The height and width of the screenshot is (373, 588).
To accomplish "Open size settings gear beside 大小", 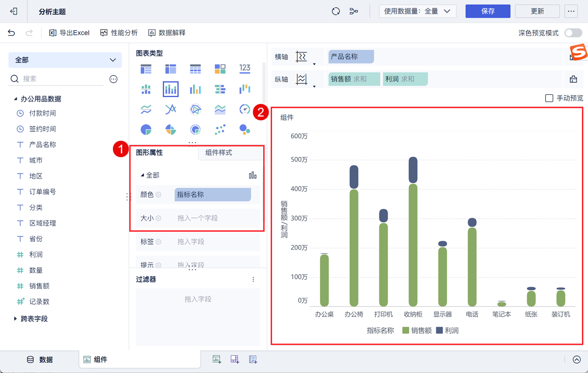I will tap(158, 218).
